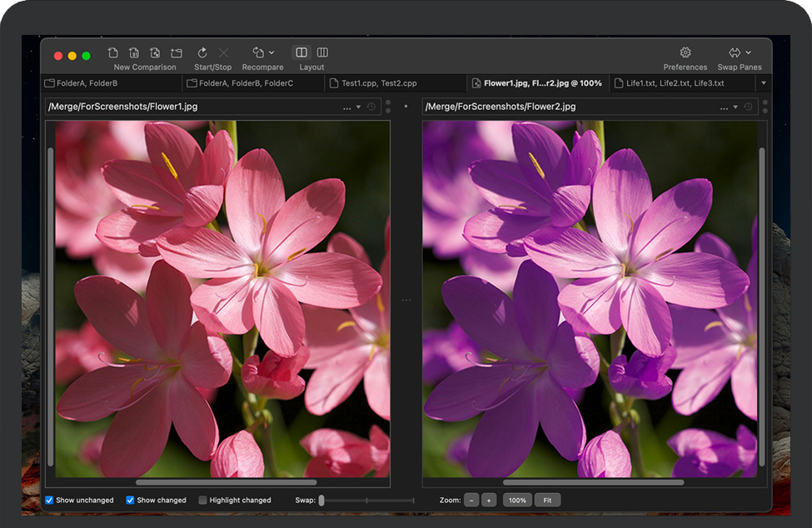Select the two-pane layout icon
Viewport: 812px width, 528px height.
click(x=301, y=52)
